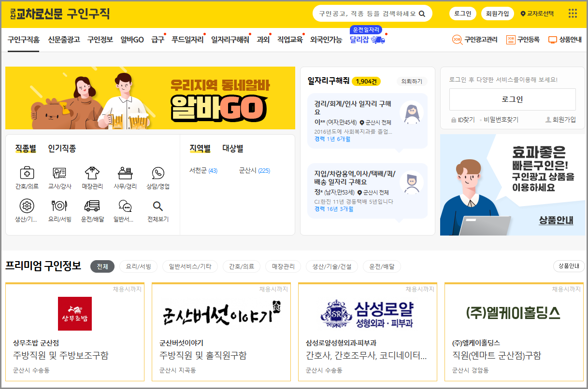Click the 의뢰하기 request link
Image resolution: width=588 pixels, height=389 pixels.
(412, 82)
